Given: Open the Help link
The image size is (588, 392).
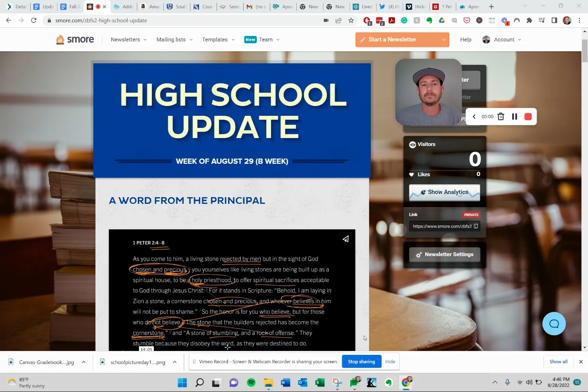Looking at the screenshot, I should coord(465,40).
